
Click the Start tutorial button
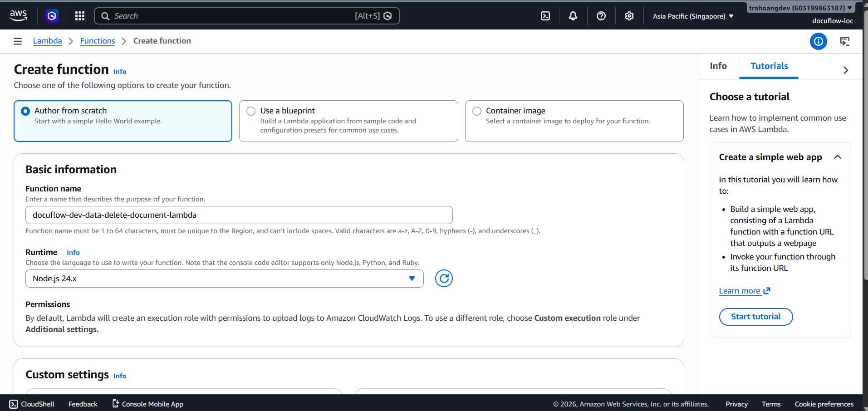pyautogui.click(x=756, y=317)
